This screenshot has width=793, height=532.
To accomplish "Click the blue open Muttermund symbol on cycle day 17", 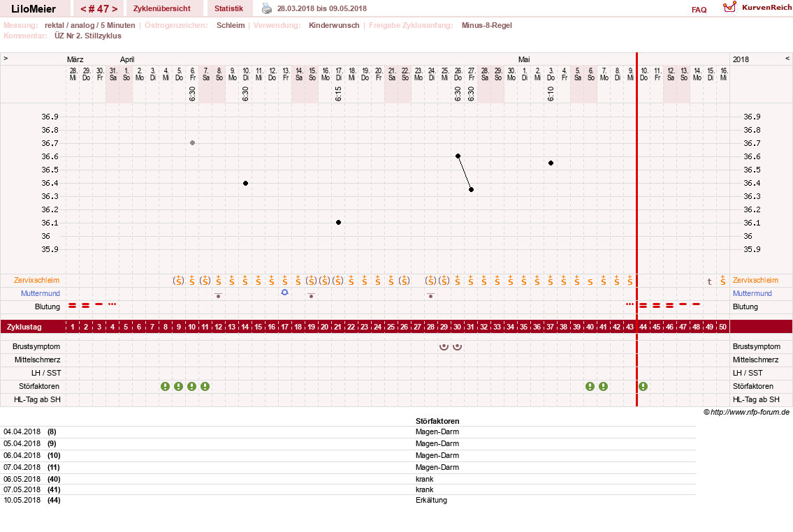I will click(x=285, y=293).
